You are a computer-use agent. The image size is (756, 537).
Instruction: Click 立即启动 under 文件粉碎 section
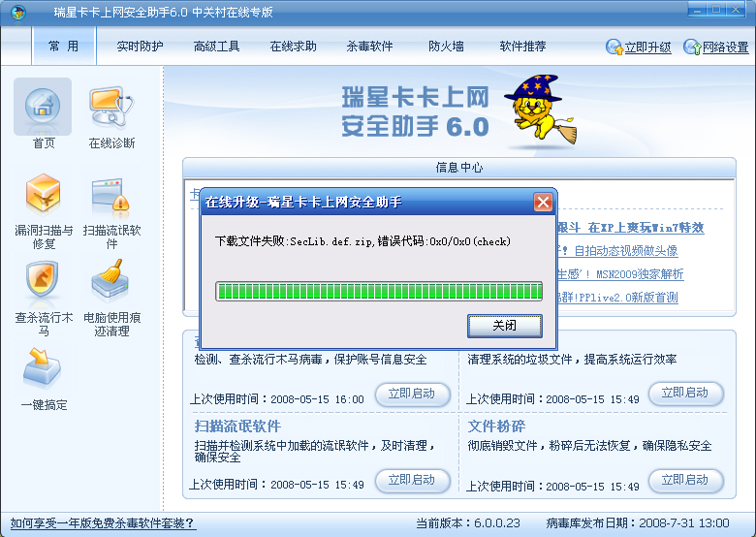(x=685, y=480)
